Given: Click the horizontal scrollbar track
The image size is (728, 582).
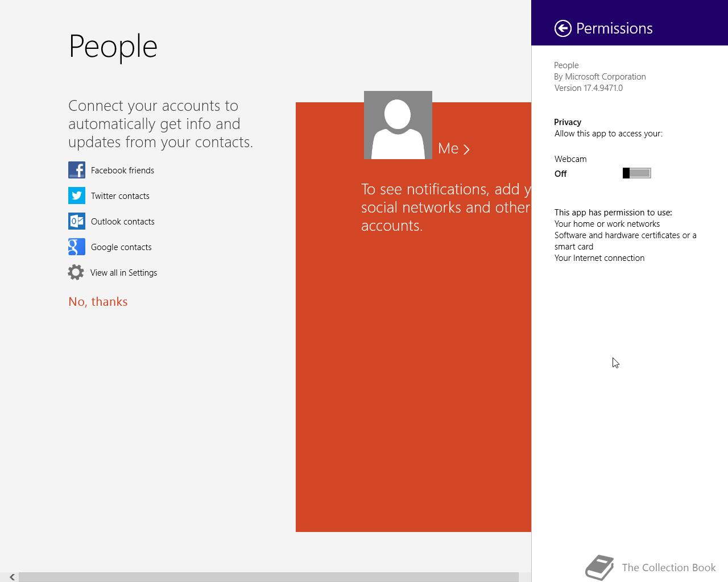Looking at the screenshot, I should tap(268, 577).
